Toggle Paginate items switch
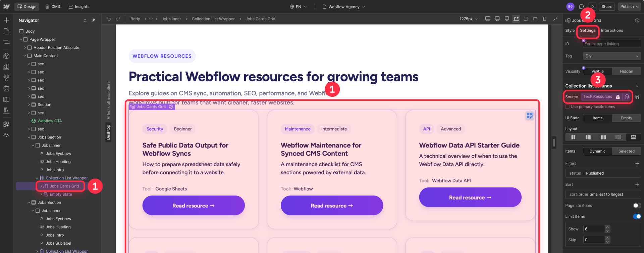 click(637, 206)
